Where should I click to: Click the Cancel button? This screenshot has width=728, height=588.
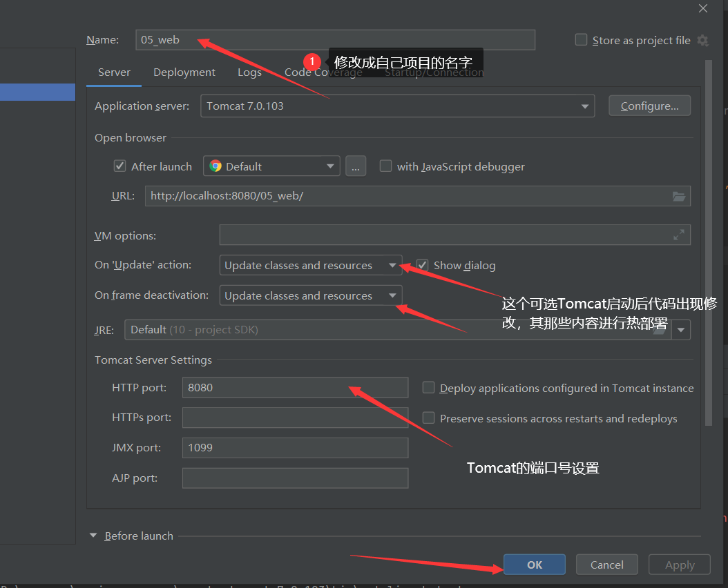click(607, 565)
